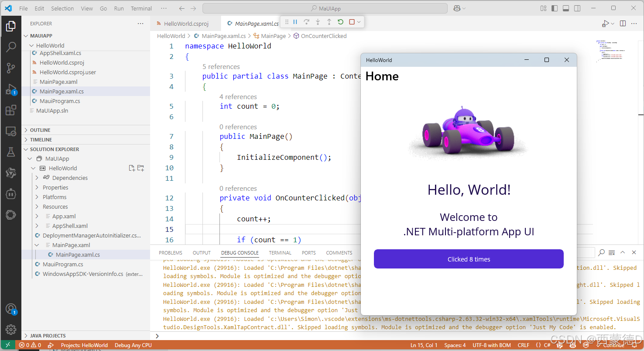Open the File menu
This screenshot has height=351, width=644.
point(24,8)
